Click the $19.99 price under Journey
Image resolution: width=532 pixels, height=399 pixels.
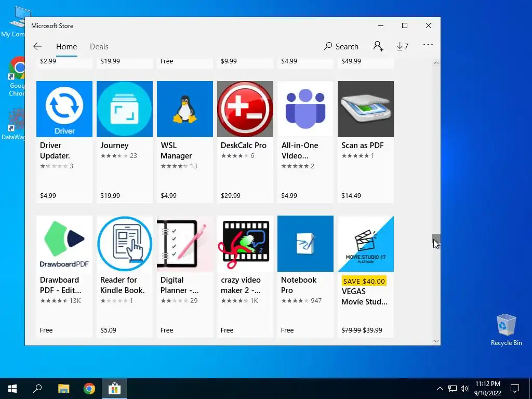click(110, 196)
